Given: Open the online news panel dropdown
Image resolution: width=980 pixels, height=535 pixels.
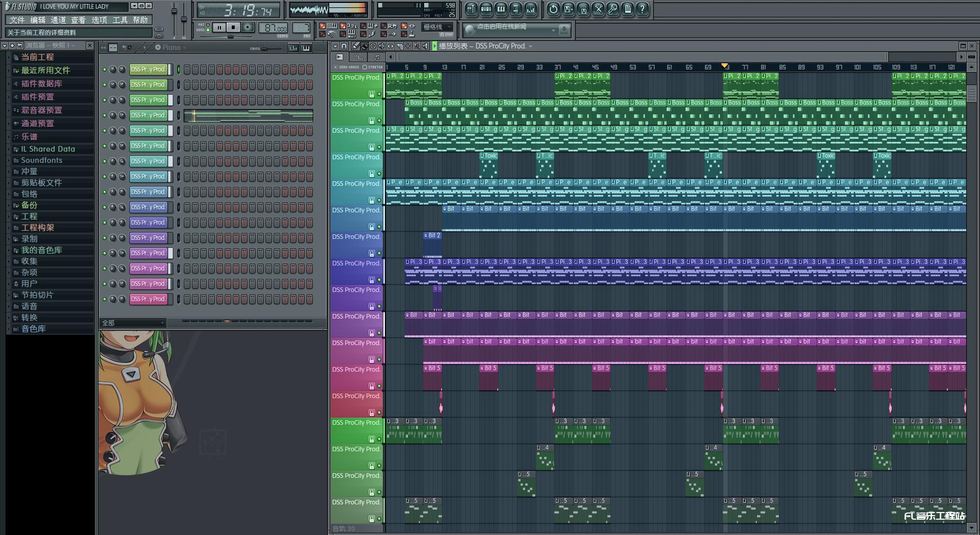Looking at the screenshot, I should click(553, 31).
